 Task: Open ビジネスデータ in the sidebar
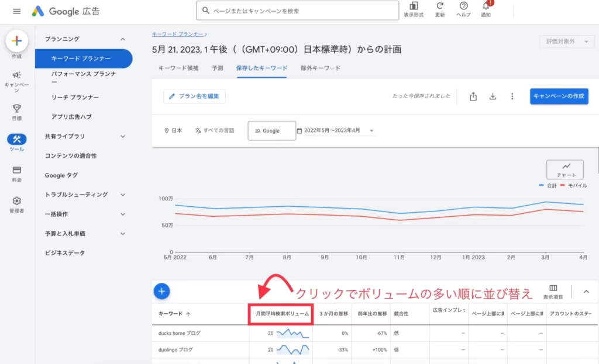[65, 253]
